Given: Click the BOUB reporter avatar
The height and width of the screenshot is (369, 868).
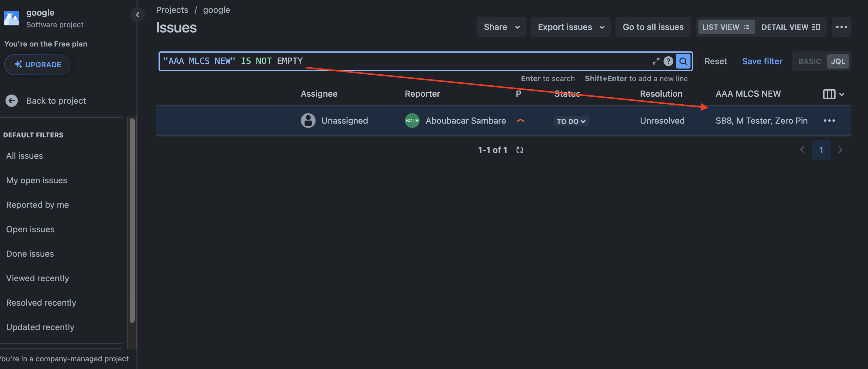Looking at the screenshot, I should click(412, 121).
